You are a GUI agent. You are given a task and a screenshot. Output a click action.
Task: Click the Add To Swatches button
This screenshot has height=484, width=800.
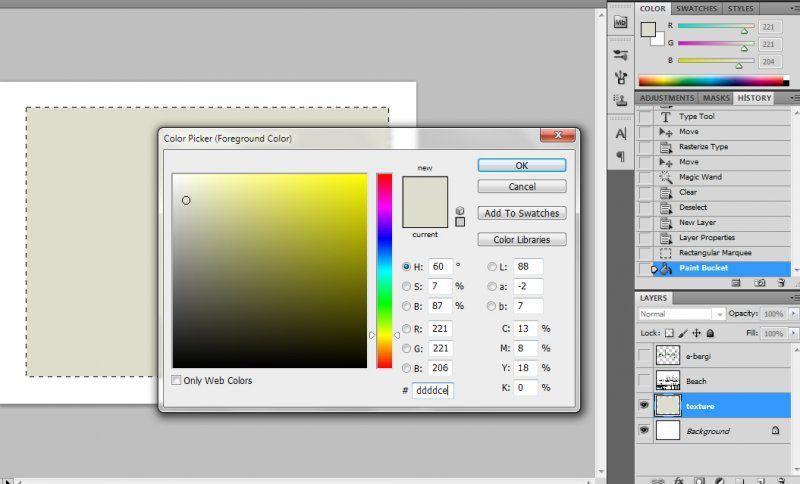pos(521,213)
